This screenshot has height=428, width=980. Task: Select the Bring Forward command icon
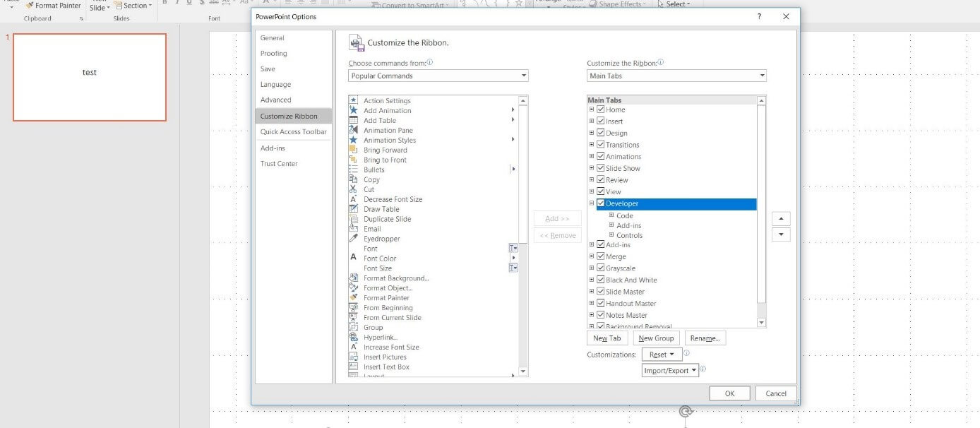[x=354, y=150]
